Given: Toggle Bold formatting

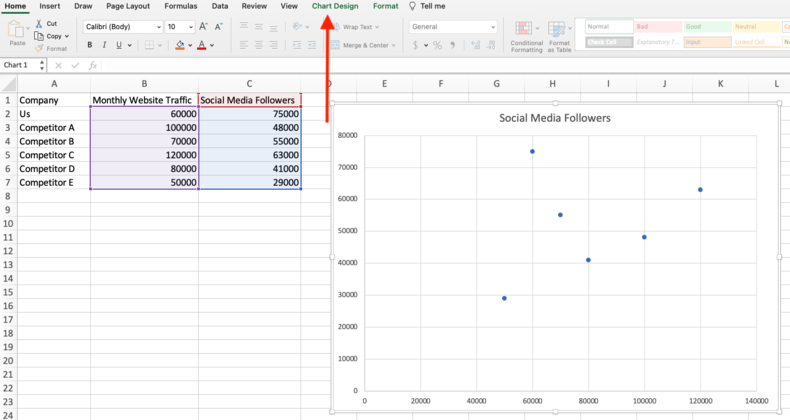Looking at the screenshot, I should pyautogui.click(x=90, y=45).
